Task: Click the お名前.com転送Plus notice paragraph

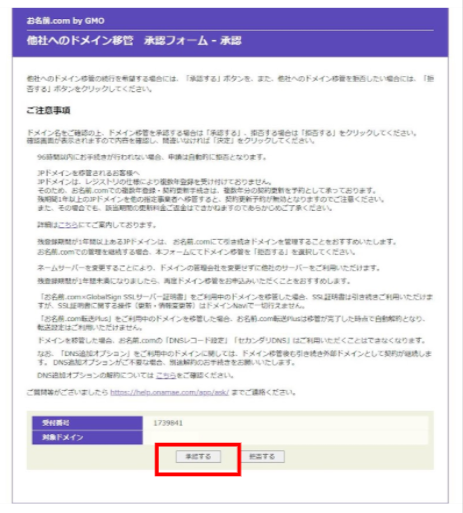Action: pyautogui.click(x=231, y=323)
